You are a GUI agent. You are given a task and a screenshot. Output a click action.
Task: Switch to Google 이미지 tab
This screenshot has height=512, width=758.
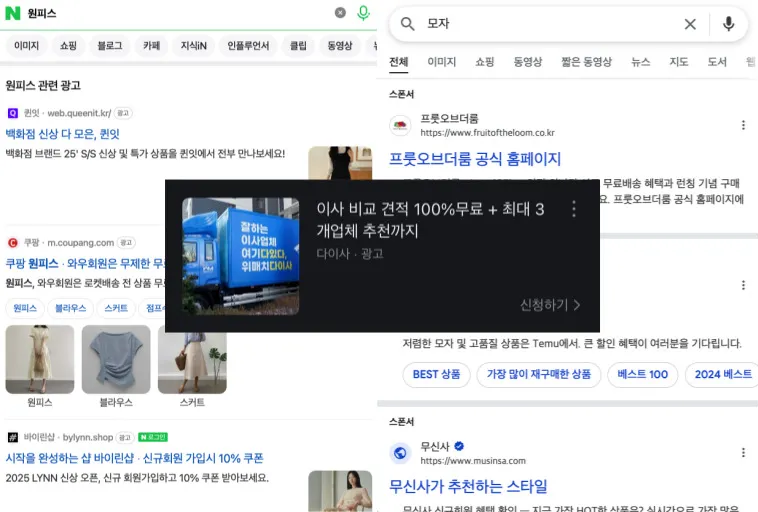point(442,62)
